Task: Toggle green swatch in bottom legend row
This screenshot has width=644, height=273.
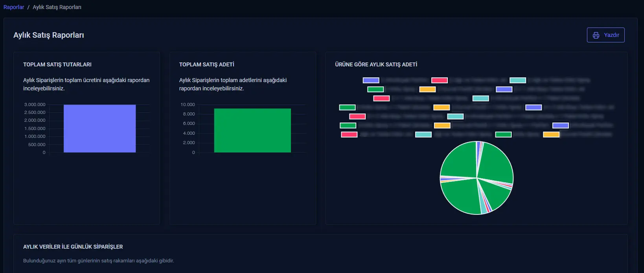Action: [503, 134]
